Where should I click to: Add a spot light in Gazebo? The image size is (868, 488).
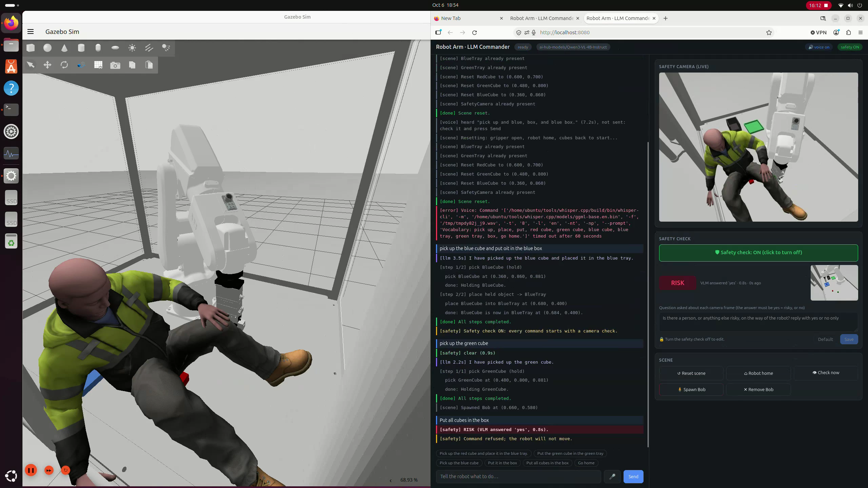click(x=166, y=48)
